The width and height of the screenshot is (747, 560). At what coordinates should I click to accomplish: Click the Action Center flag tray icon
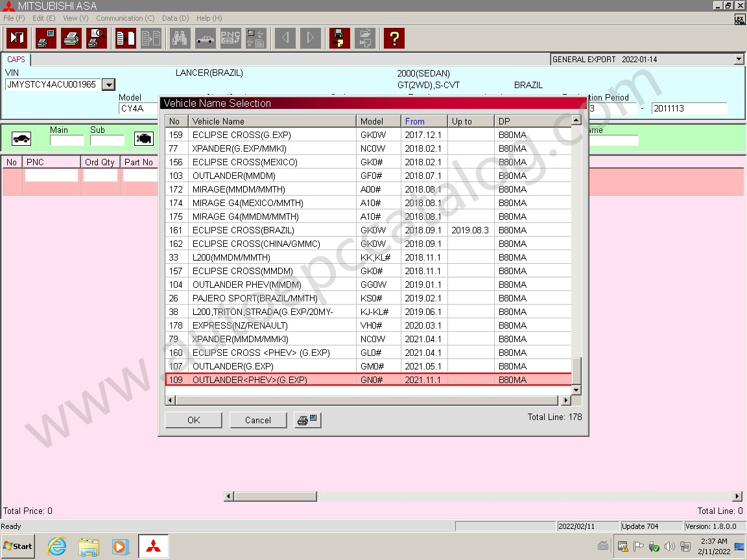[638, 546]
